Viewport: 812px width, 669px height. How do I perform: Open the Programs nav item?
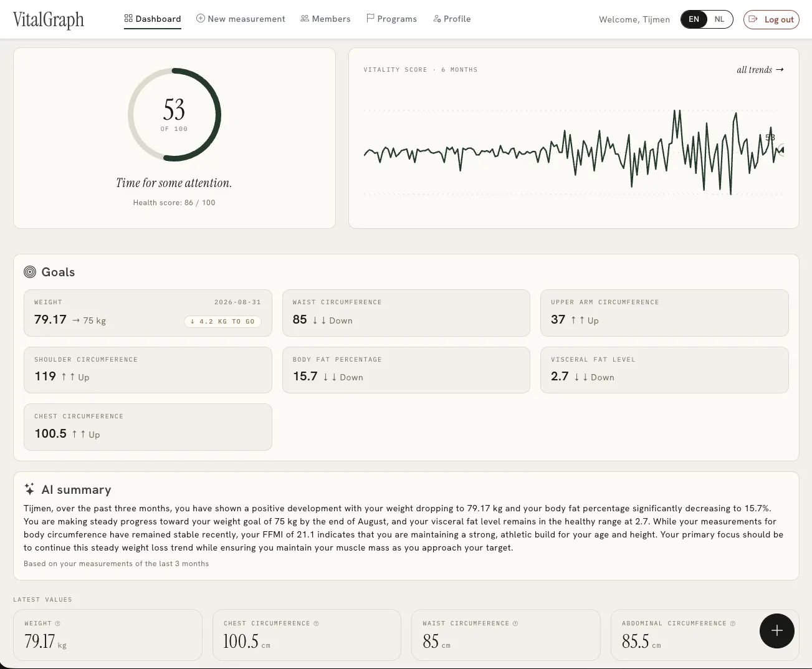pyautogui.click(x=391, y=19)
